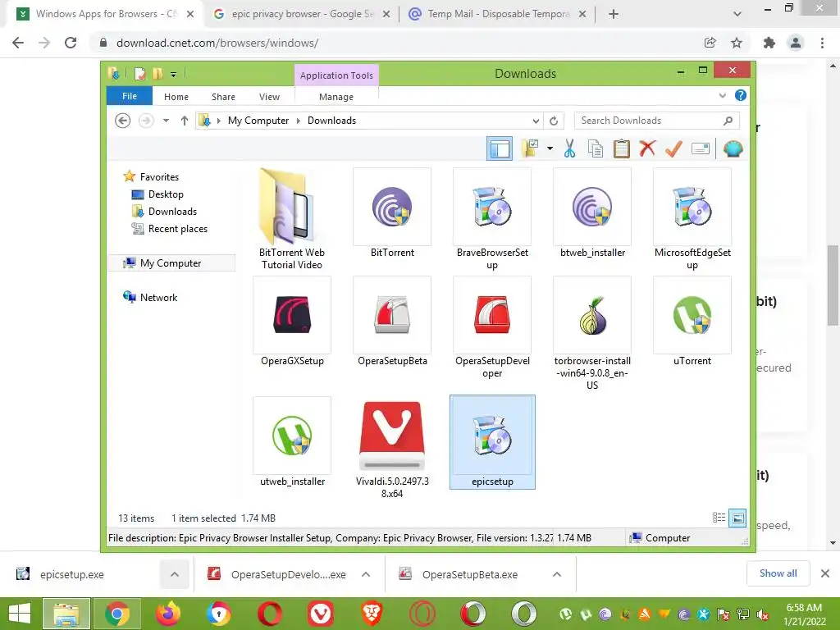Open epicsetup.exe from download bar
Screen dimensions: 840x630
pyautogui.click(x=72, y=574)
